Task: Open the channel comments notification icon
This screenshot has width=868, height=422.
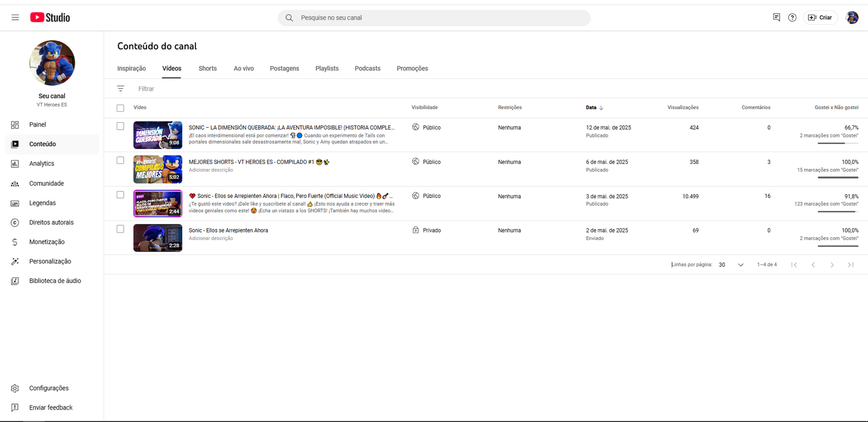Action: tap(776, 17)
